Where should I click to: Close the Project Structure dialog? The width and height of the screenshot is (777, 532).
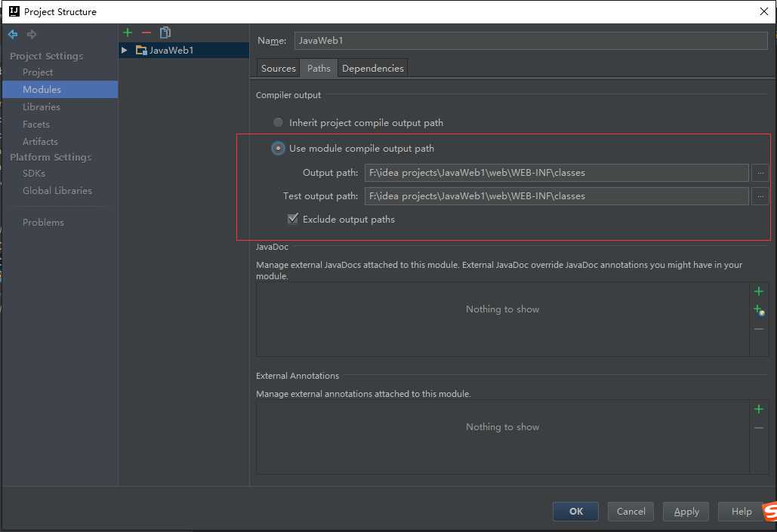(763, 11)
